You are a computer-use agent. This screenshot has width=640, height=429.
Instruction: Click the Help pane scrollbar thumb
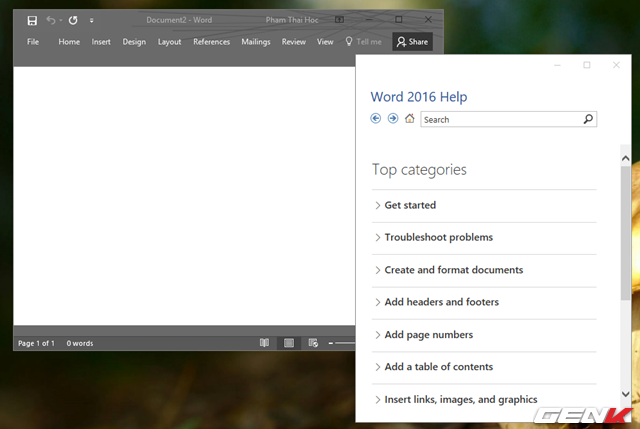(x=625, y=233)
